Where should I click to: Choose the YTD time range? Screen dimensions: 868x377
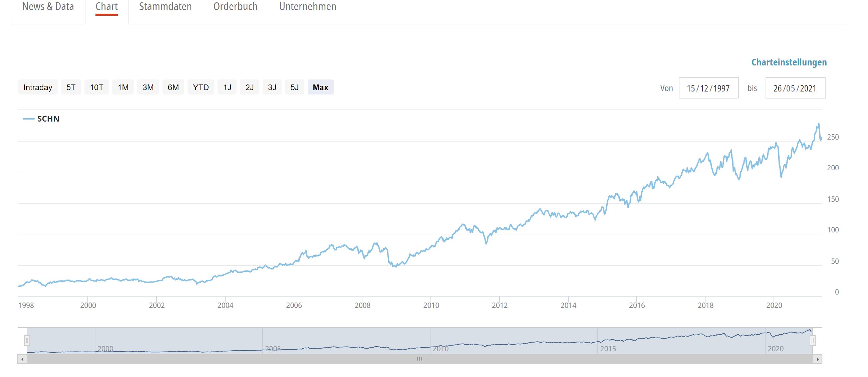pos(201,87)
